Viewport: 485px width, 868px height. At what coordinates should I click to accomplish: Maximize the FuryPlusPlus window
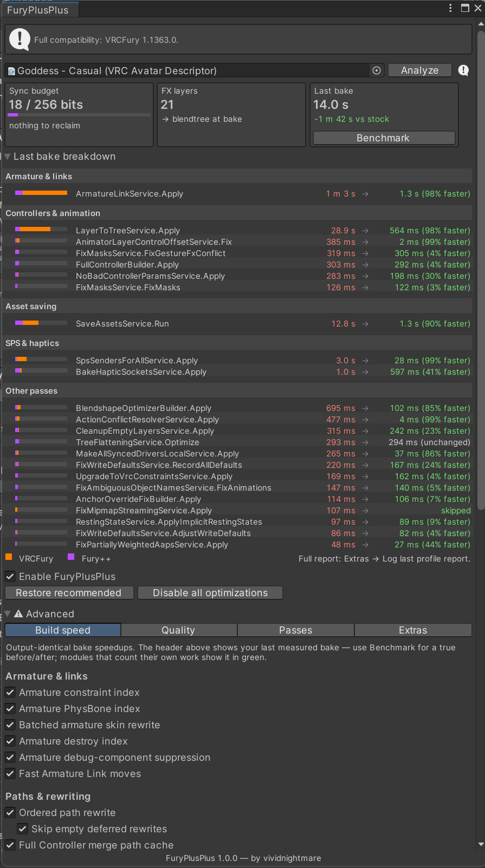point(465,8)
